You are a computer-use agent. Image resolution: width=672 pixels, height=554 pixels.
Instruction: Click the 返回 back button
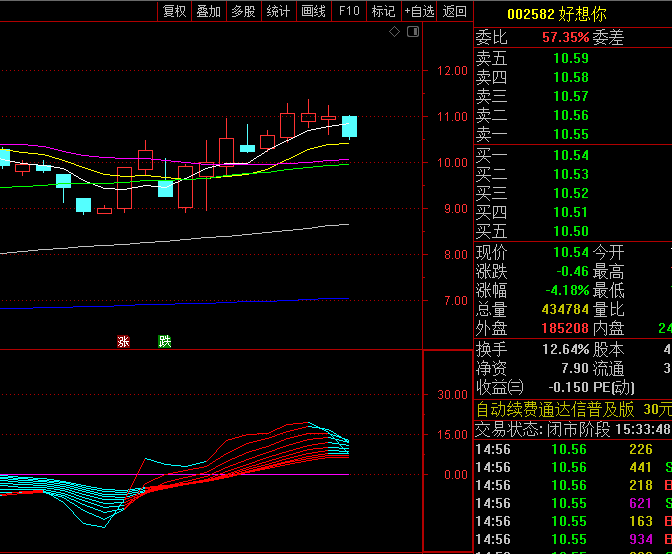click(455, 11)
